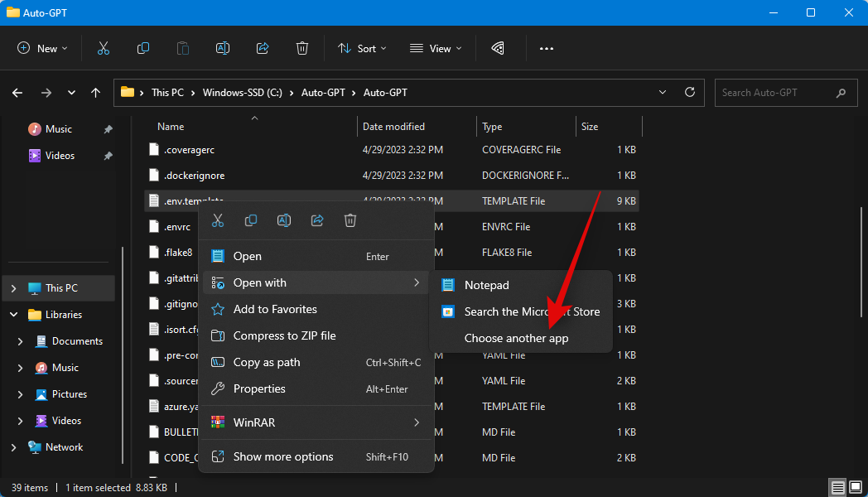Click the paper-plane send icon in the toolbar
The width and height of the screenshot is (868, 497).
point(498,48)
